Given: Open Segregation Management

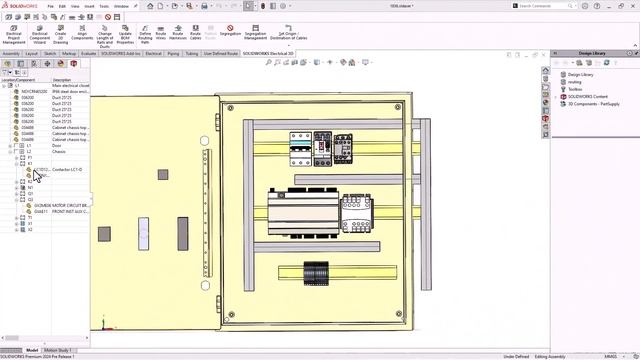Looking at the screenshot, I should click(256, 33).
